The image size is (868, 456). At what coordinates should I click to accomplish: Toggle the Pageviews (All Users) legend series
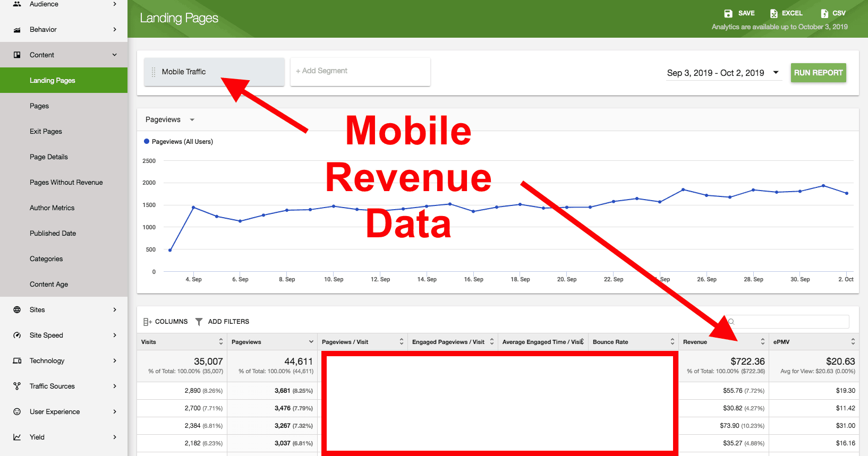(x=178, y=142)
